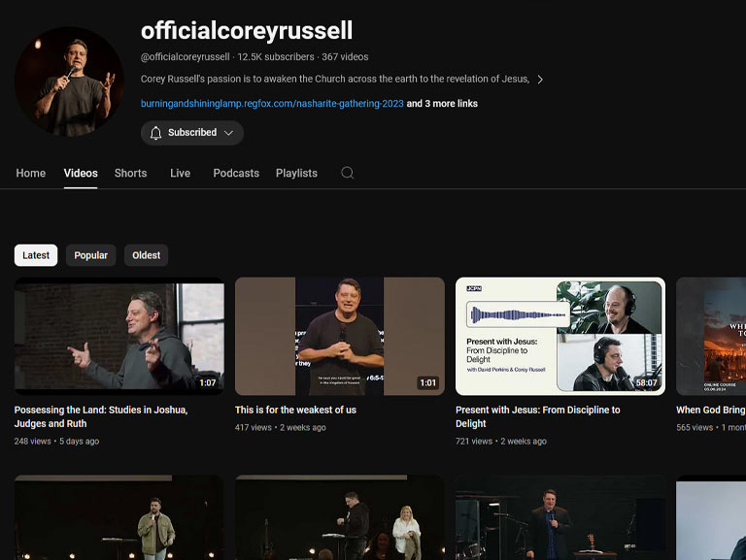Switch to the Home tab

point(31,173)
